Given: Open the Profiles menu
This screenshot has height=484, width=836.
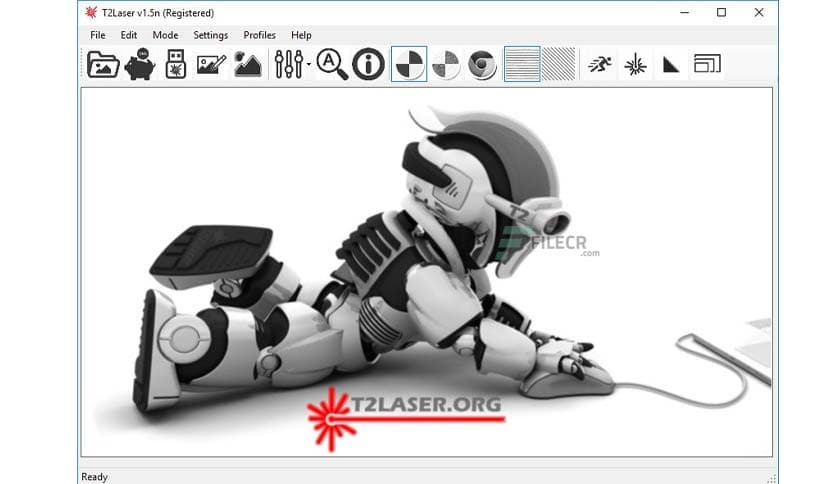Looking at the screenshot, I should pyautogui.click(x=260, y=35).
